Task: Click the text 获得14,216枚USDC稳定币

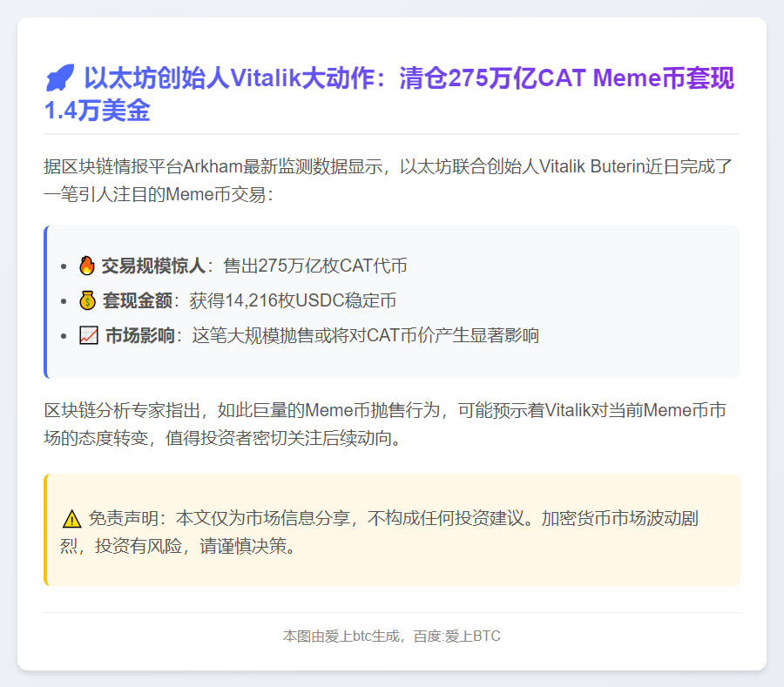Action: coord(293,300)
